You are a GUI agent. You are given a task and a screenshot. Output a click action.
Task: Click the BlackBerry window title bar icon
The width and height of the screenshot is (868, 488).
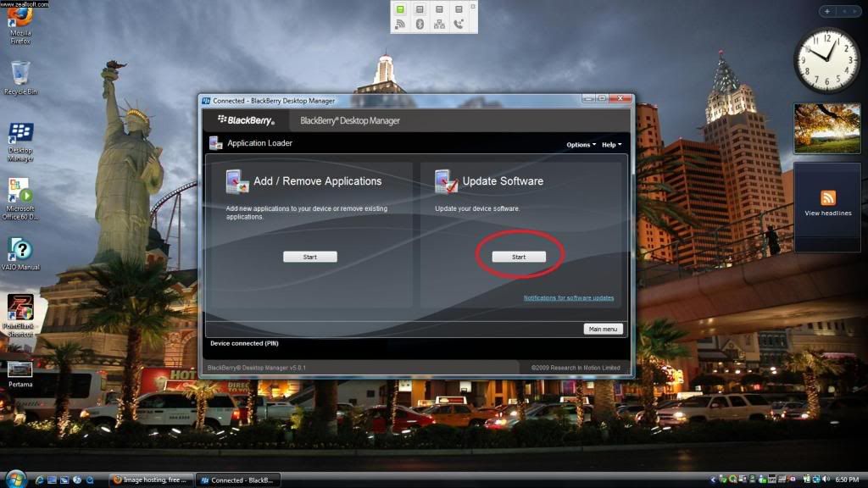coord(206,101)
